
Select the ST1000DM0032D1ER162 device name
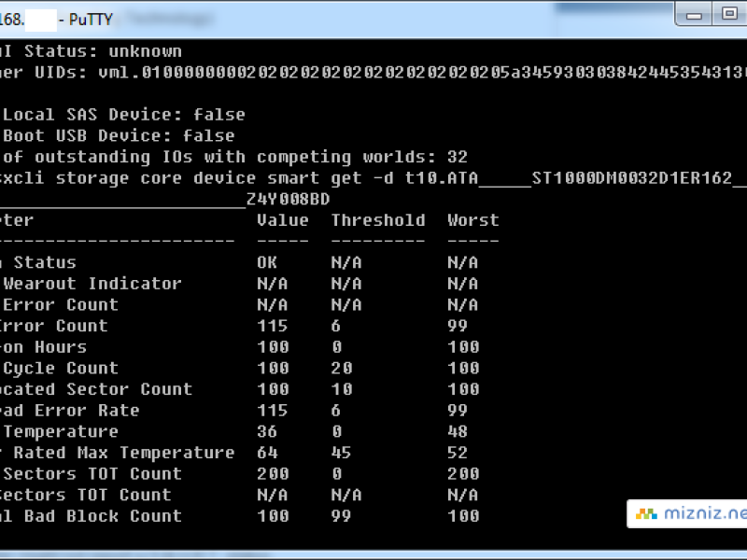(632, 178)
